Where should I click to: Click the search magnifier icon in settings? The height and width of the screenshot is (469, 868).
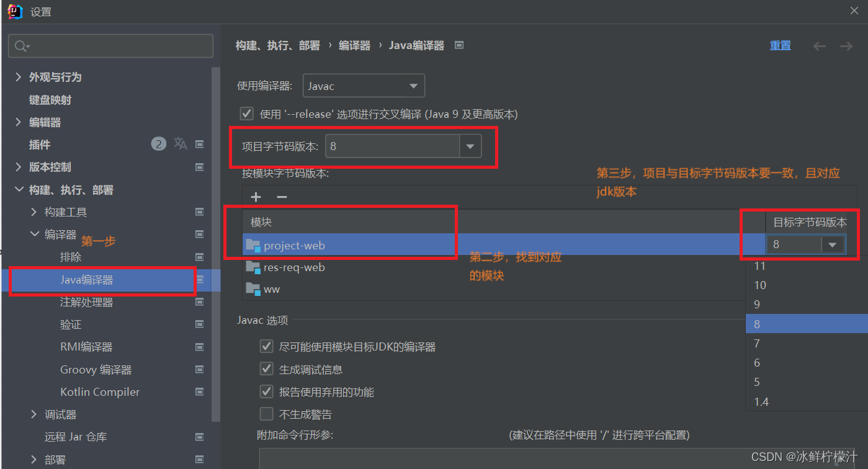pos(20,46)
